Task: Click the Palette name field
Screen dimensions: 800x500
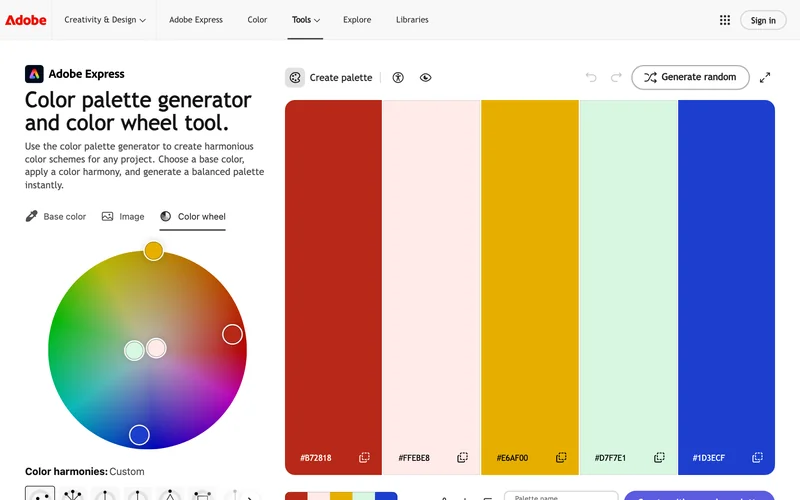Action: click(561, 496)
